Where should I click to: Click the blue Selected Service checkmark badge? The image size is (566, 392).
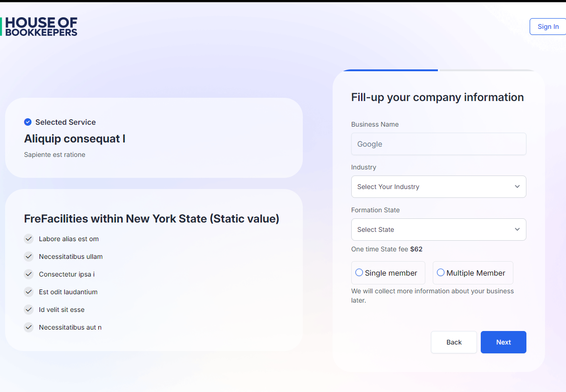(28, 122)
